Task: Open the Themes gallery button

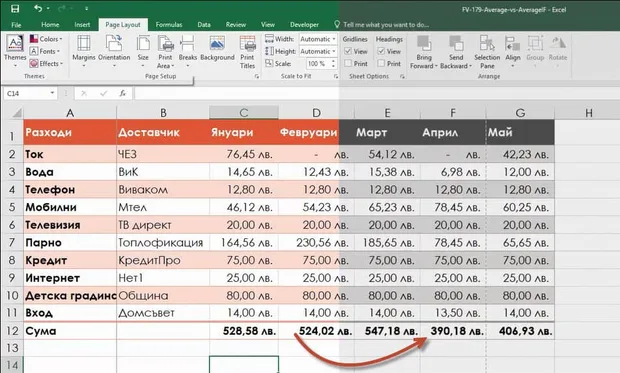Action: pos(15,51)
